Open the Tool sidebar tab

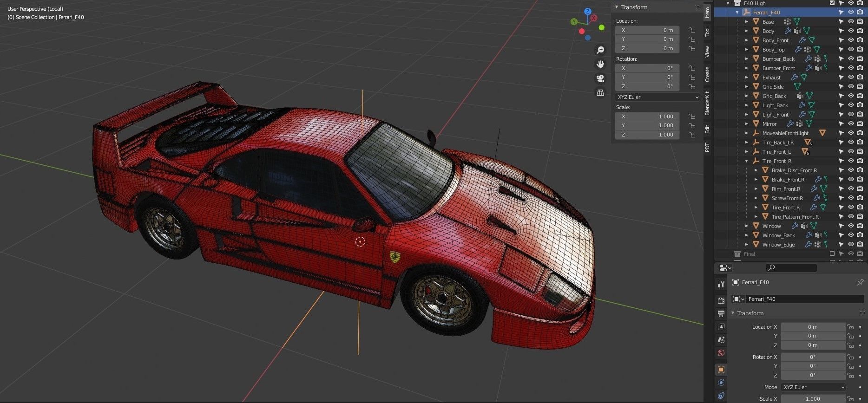point(707,32)
